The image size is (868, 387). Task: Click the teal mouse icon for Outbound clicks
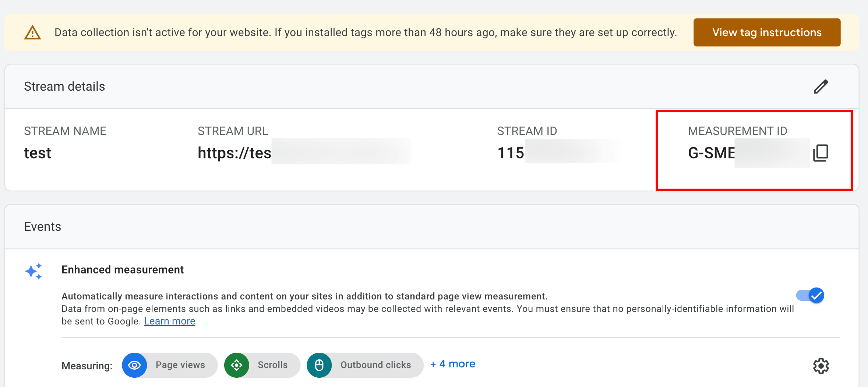pos(319,365)
